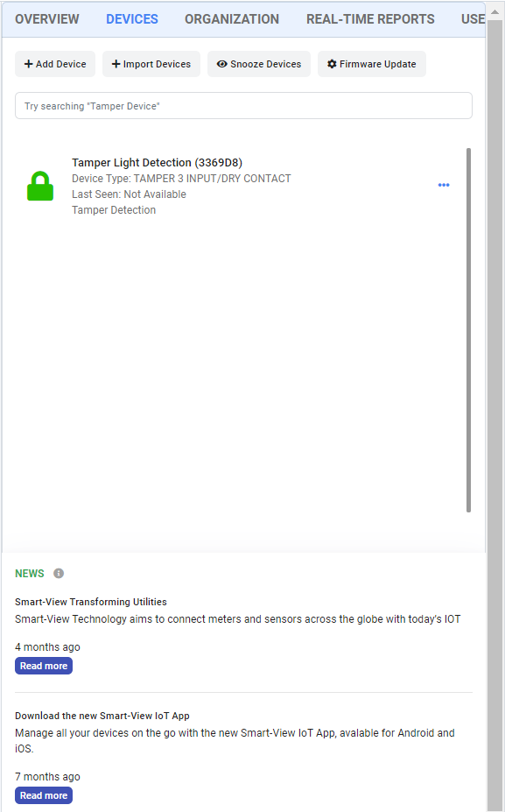Click the gear icon on Firmware Update

tap(333, 64)
